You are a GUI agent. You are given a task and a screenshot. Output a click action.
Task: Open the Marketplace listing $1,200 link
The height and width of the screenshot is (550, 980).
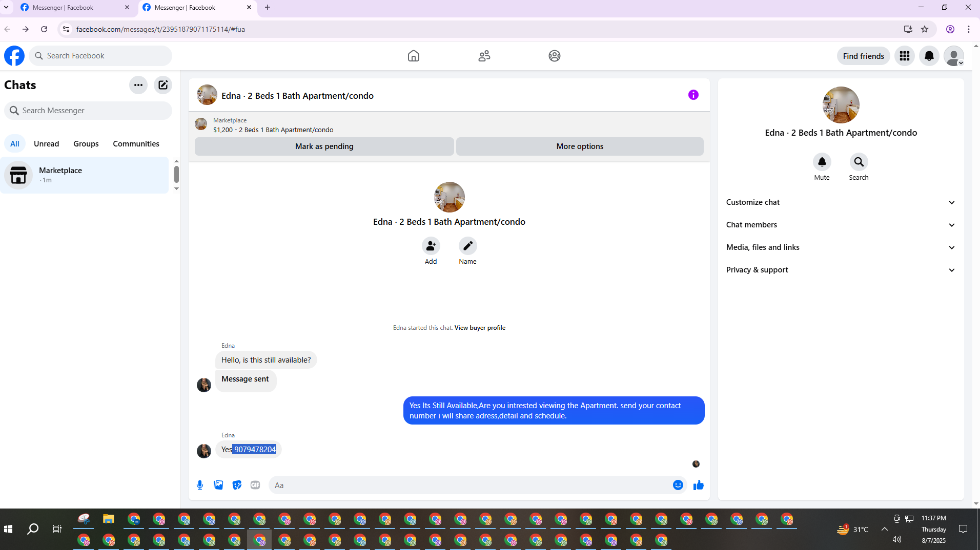(273, 130)
